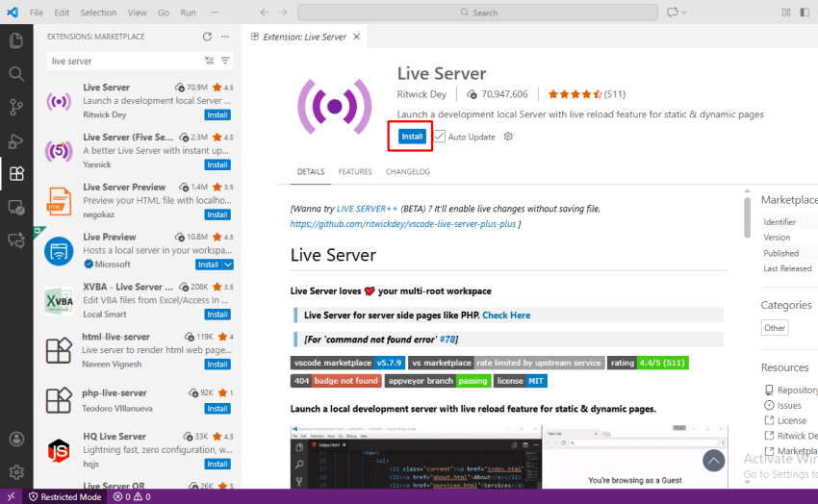
Task: Install Live Server Preview by negokaz
Action: click(217, 214)
